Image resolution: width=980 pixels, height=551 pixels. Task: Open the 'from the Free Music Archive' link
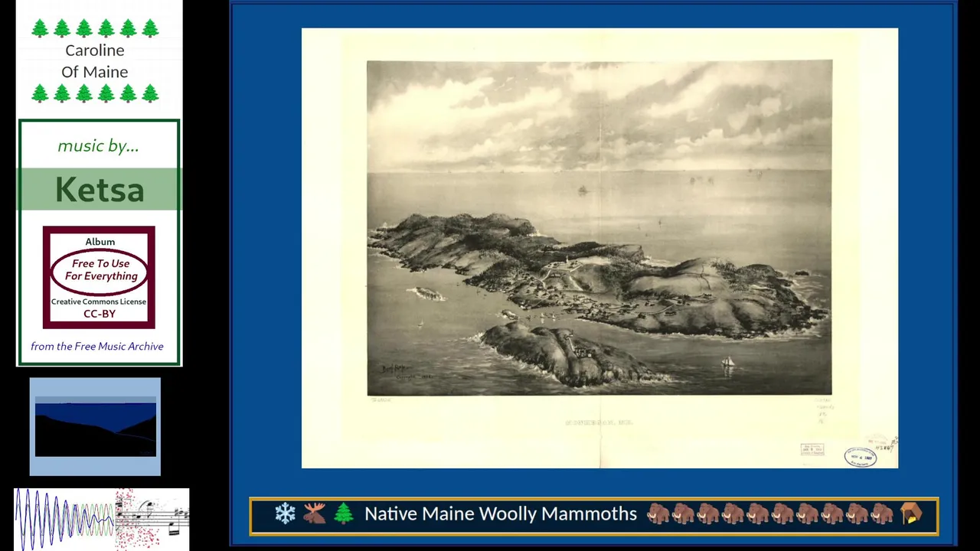97,346
